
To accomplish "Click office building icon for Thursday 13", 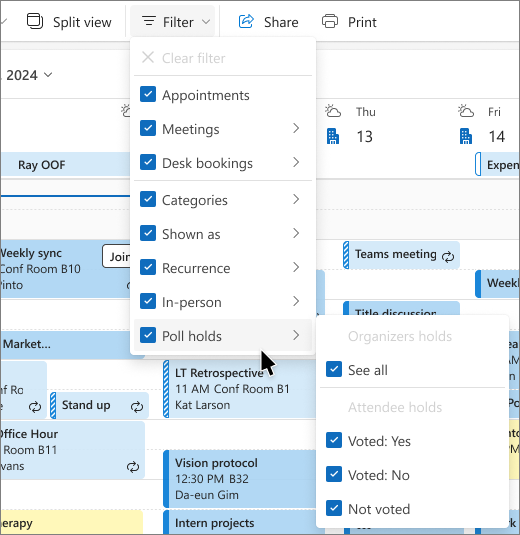I will tap(333, 136).
